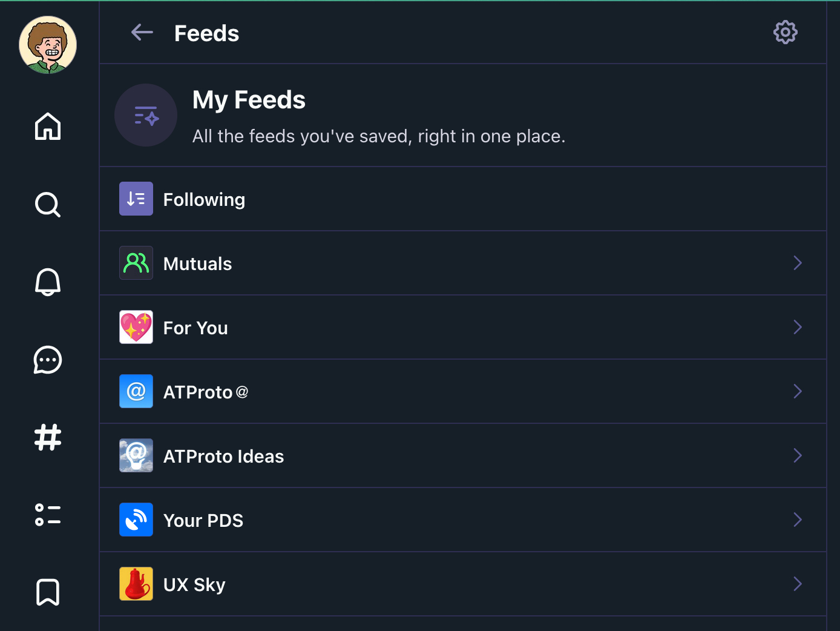Open the Following feed
This screenshot has height=631, width=840.
(x=204, y=200)
